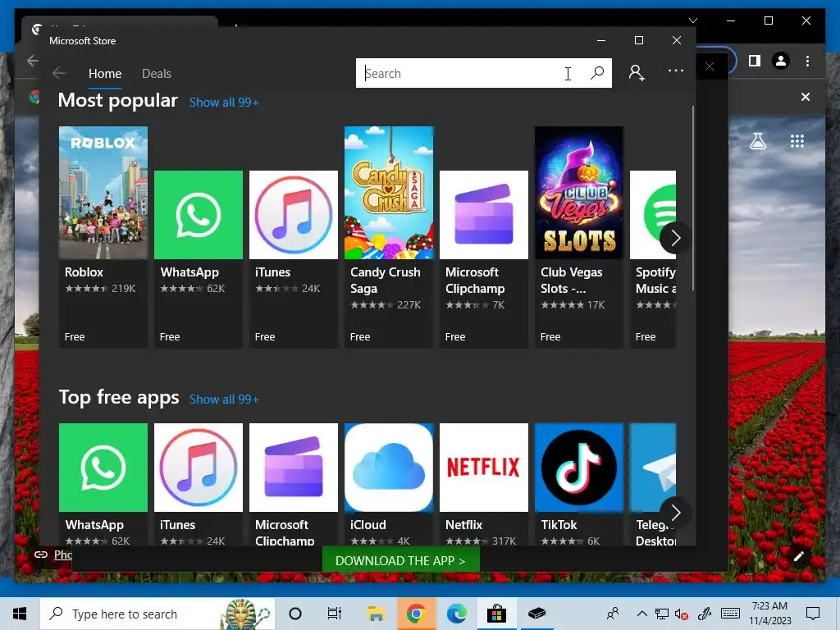Show all 99+ Most popular apps
Viewport: 840px width, 630px height.
(x=224, y=103)
